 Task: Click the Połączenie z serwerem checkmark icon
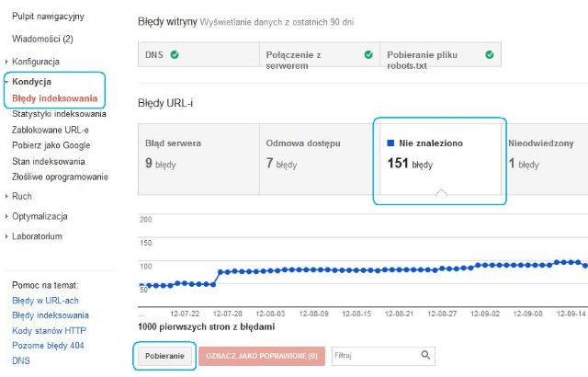(368, 54)
